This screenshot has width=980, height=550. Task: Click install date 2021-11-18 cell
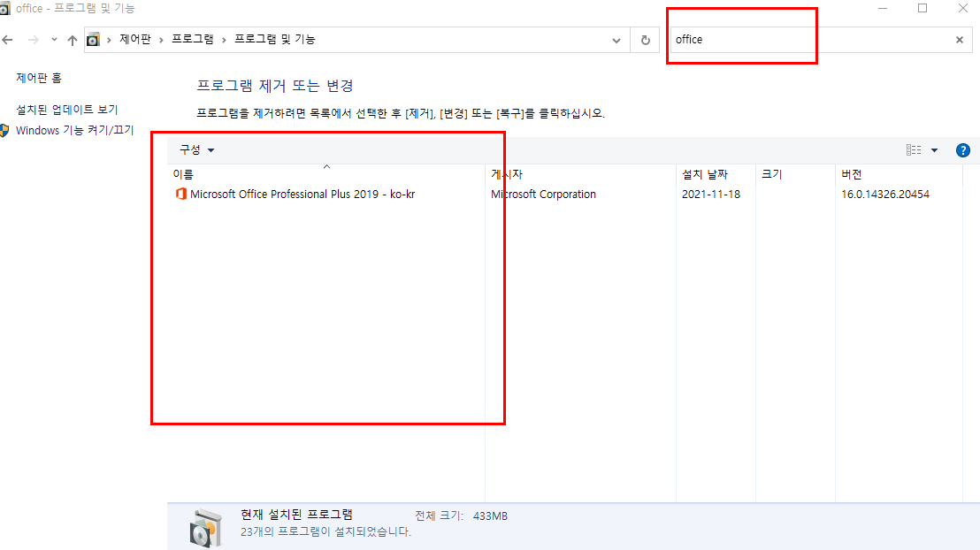(x=710, y=194)
